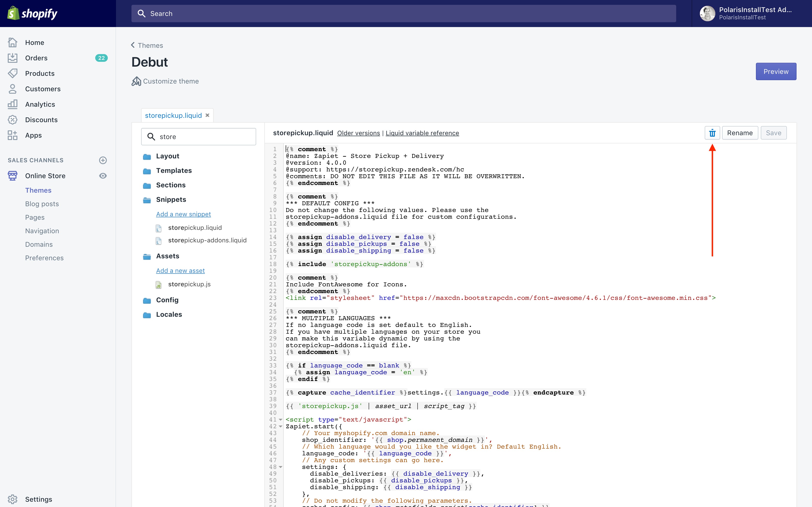Open the Older versions link
Screen dimensions: 812x507
pos(358,133)
